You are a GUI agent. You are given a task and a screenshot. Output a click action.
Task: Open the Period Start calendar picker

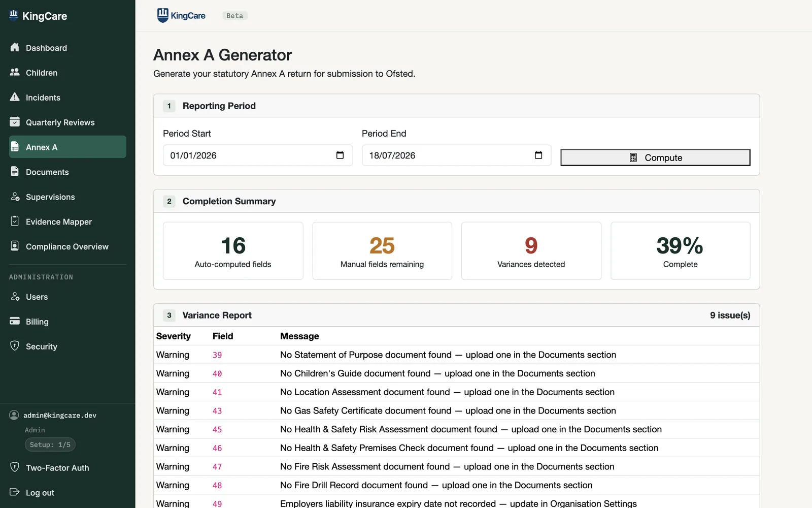[340, 155]
